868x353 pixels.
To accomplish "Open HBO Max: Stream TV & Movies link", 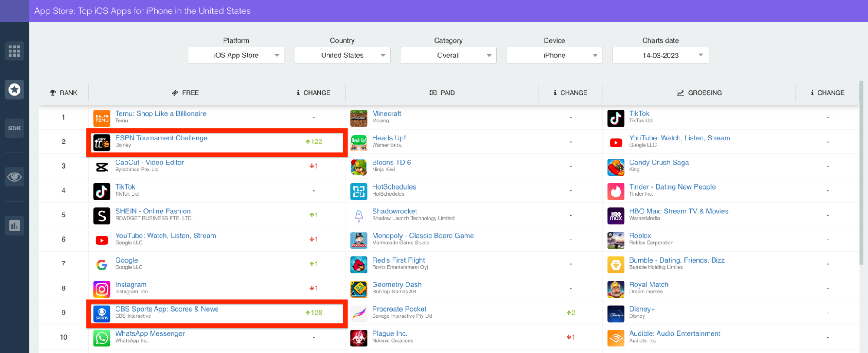I will click(x=679, y=211).
